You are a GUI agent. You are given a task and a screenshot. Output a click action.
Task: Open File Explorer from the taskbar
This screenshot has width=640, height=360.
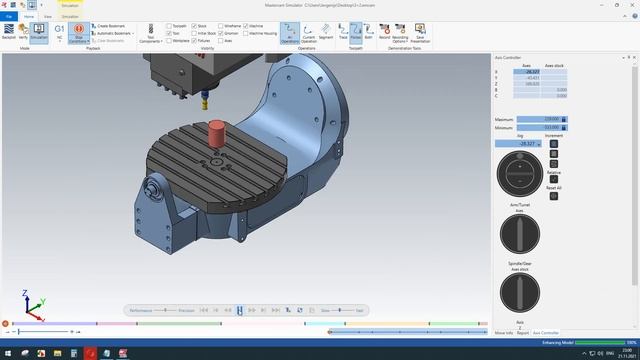coord(57,353)
